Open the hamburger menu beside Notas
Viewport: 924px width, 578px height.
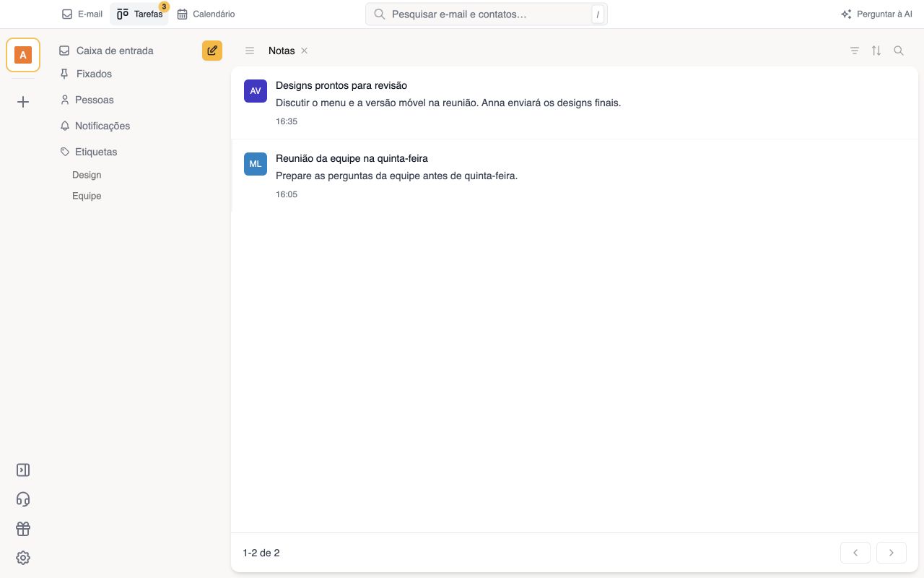tap(250, 51)
